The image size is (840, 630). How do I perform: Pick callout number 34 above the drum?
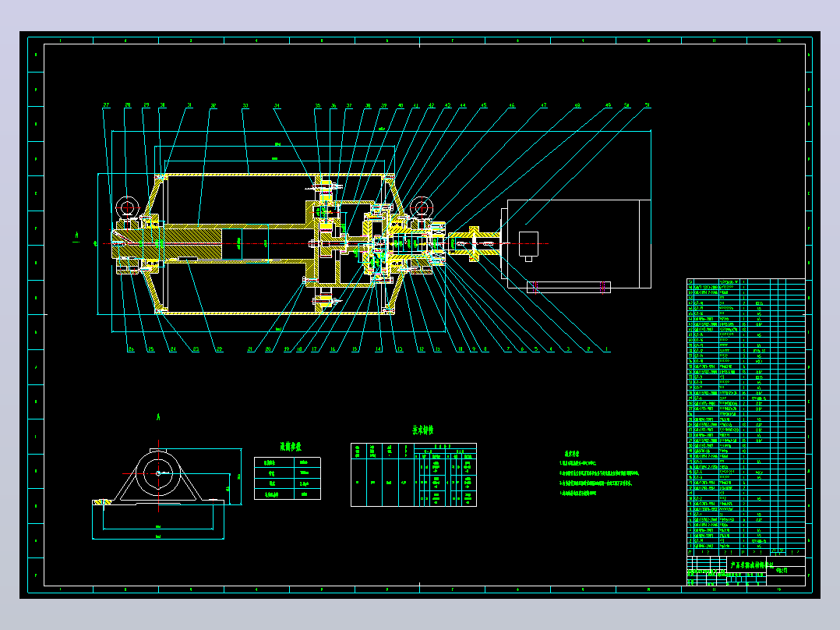coord(277,105)
